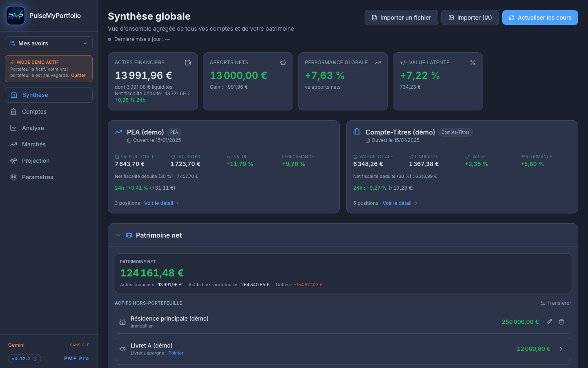The width and height of the screenshot is (588, 368).
Task: Click the Livret A value 12 000,00 €
Action: tap(534, 349)
